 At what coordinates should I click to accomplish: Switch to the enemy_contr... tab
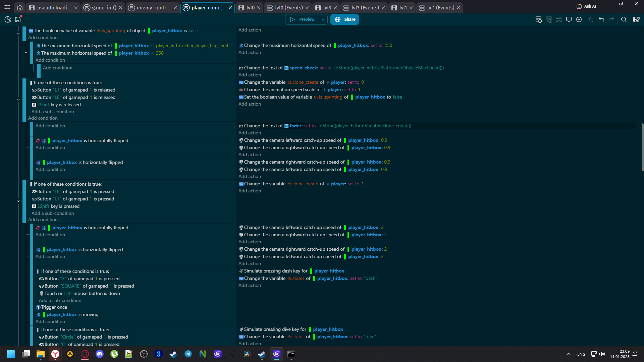click(x=153, y=7)
